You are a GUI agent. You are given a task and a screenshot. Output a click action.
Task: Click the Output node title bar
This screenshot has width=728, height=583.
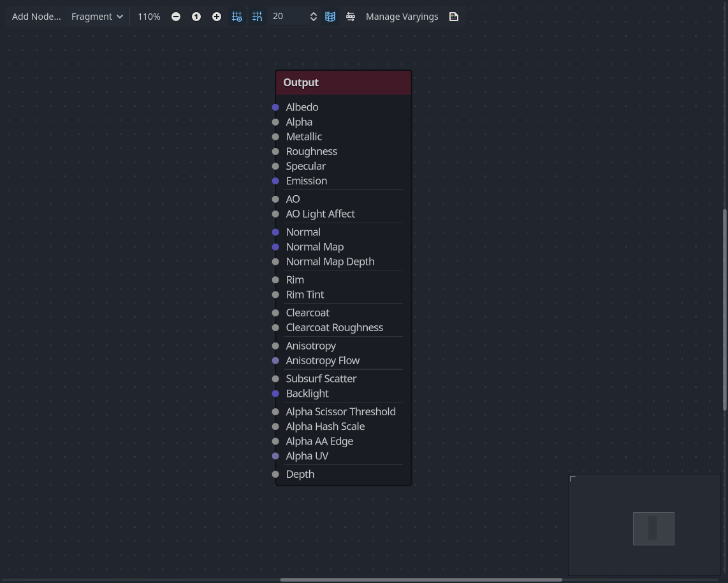click(343, 82)
